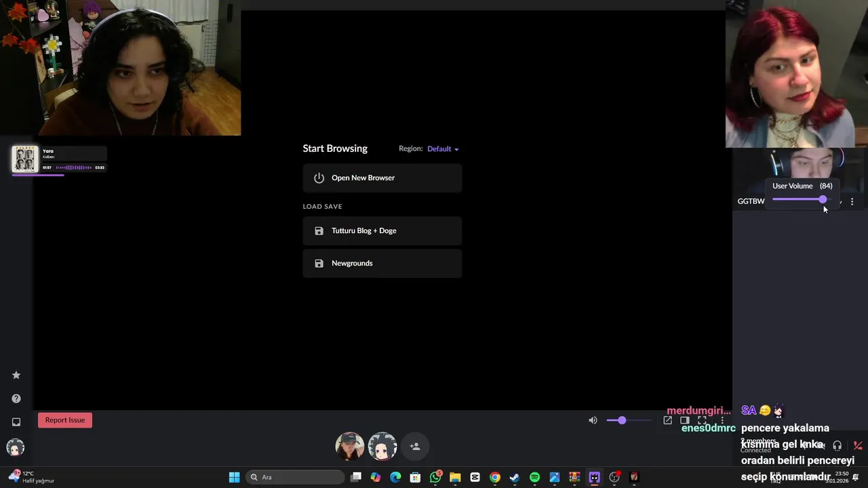Open Steam from the taskbar
The image size is (868, 488).
[515, 477]
